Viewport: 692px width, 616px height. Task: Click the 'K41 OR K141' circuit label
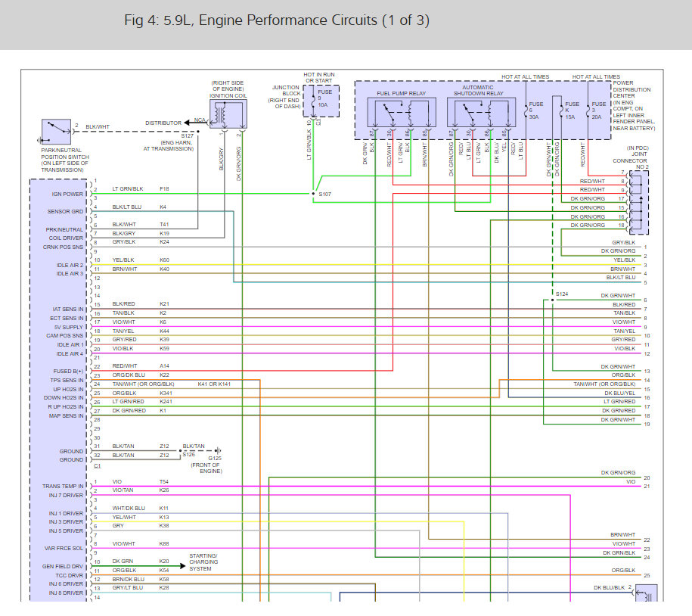point(214,384)
